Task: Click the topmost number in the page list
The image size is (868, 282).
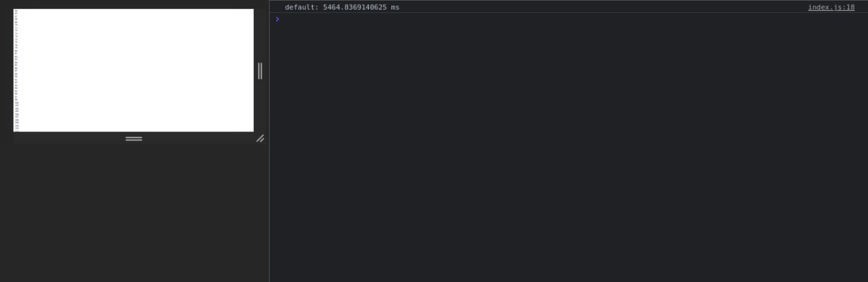Action: (16, 11)
